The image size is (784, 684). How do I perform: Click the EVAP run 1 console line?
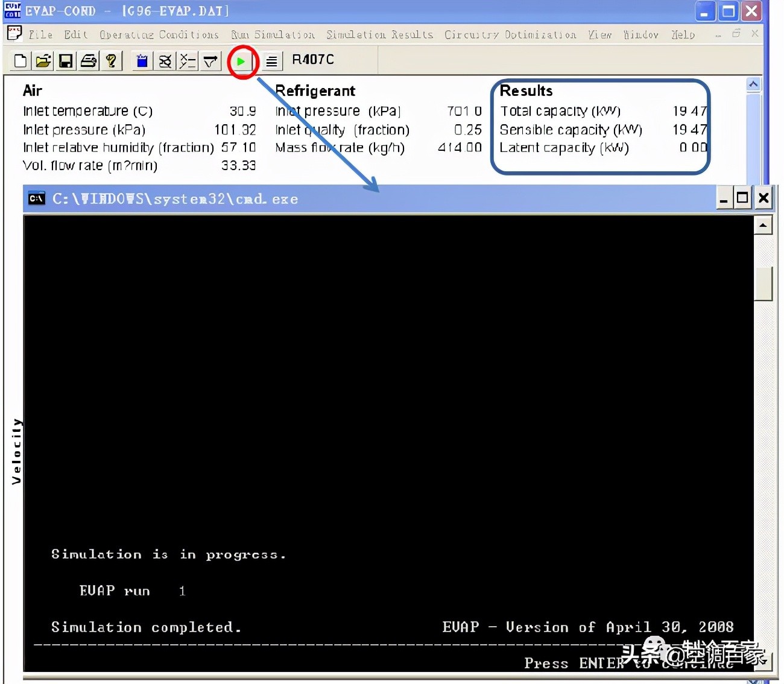132,591
